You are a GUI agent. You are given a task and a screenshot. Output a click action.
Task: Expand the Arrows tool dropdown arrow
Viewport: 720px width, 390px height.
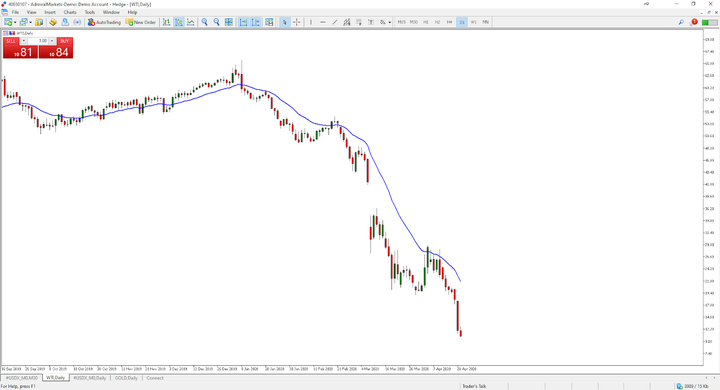390,22
